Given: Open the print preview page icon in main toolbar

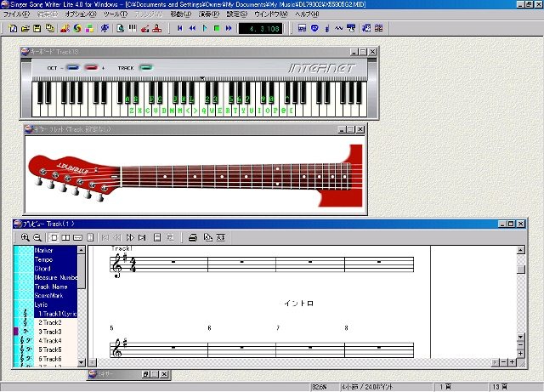Looking at the screenshot, I should [121, 28].
